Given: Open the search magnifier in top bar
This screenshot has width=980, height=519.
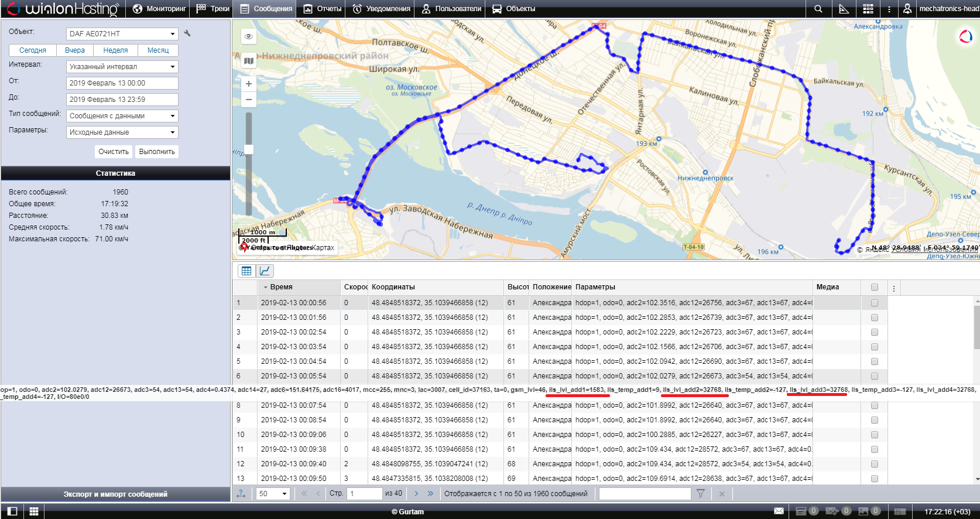Looking at the screenshot, I should [818, 9].
